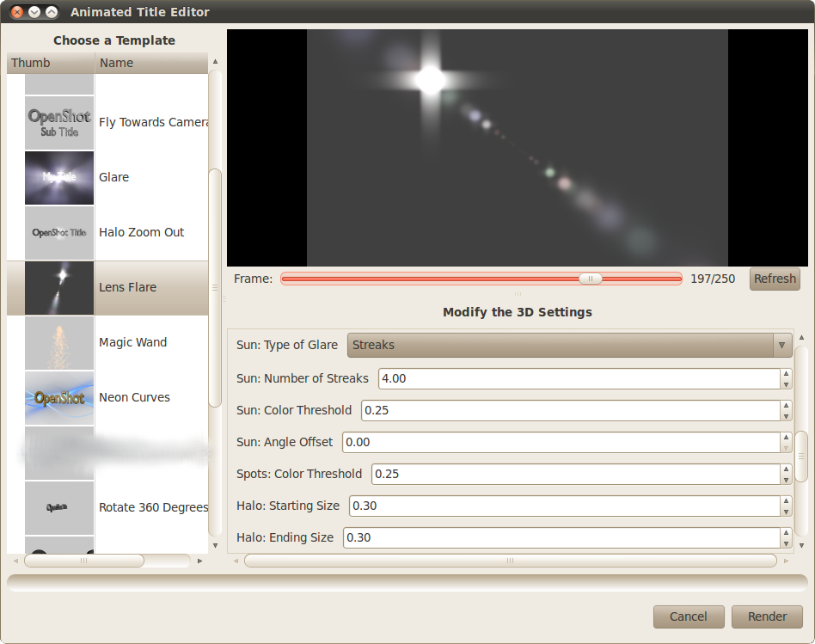Click the Frame position slider
Viewport: 815px width, 644px height.
(590, 279)
